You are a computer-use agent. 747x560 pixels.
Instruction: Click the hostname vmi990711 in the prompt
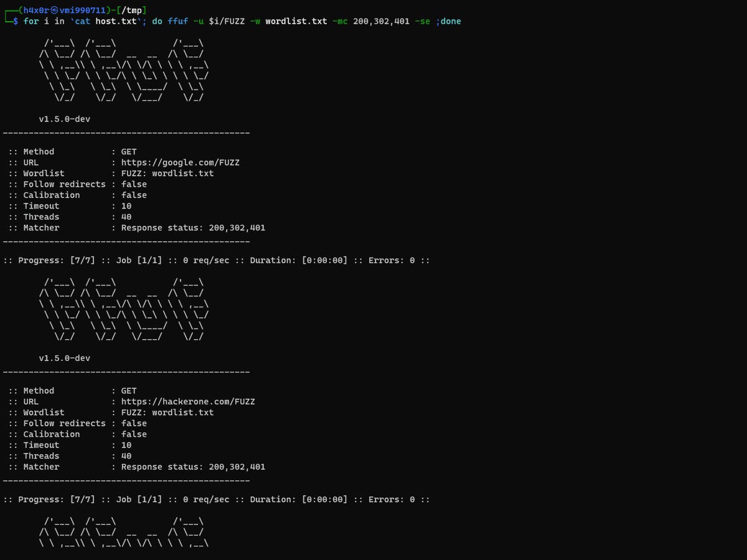83,10
